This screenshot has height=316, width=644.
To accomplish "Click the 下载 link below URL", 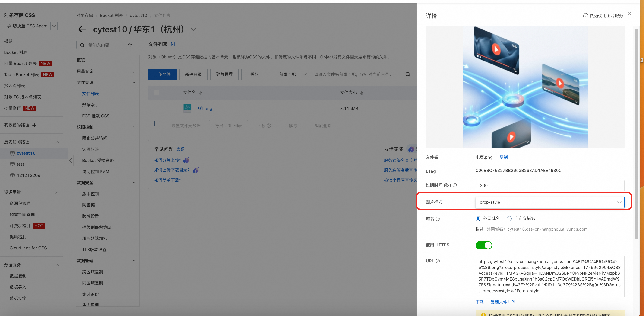I will [480, 302].
